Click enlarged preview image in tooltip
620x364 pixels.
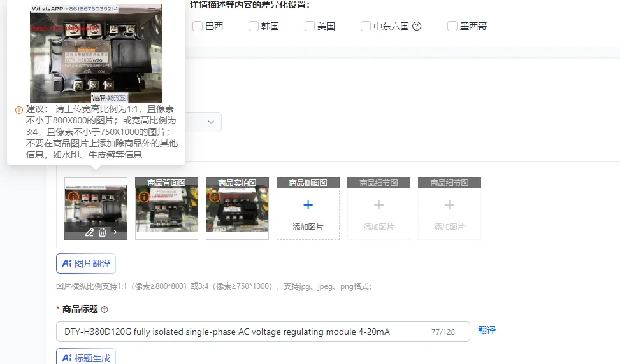click(x=96, y=53)
